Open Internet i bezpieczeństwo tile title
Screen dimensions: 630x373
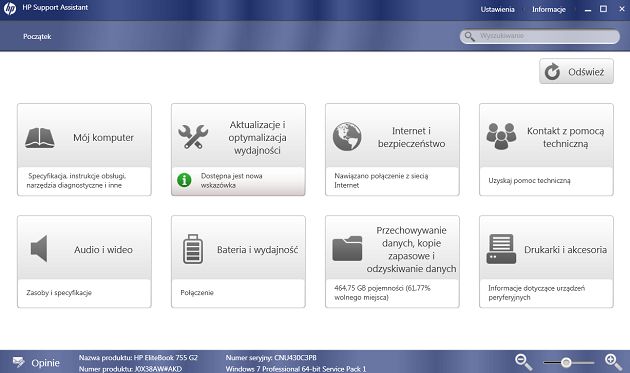tap(411, 137)
